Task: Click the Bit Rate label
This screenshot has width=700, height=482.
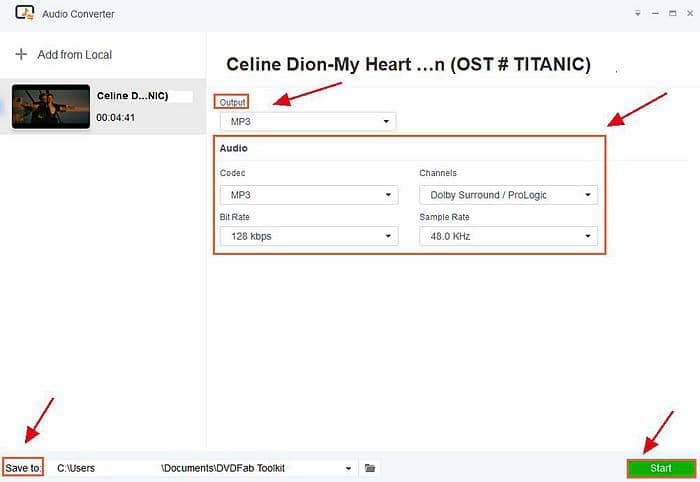Action: point(234,217)
